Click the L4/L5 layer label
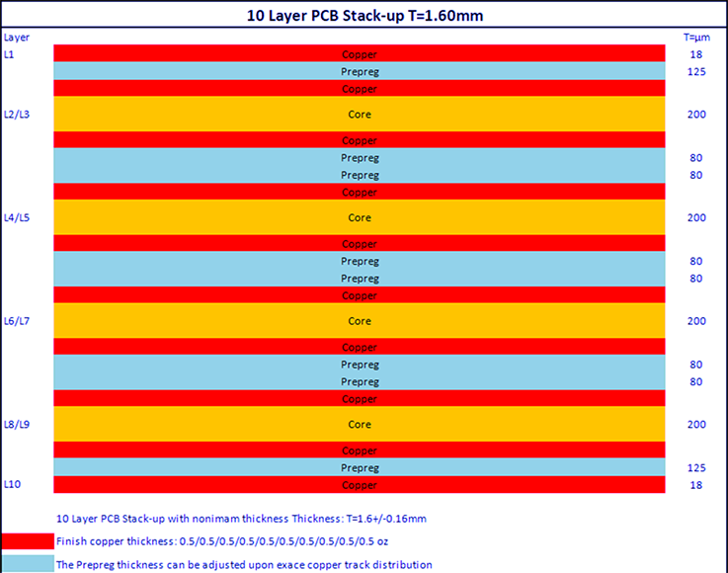The width and height of the screenshot is (728, 573). tap(17, 217)
